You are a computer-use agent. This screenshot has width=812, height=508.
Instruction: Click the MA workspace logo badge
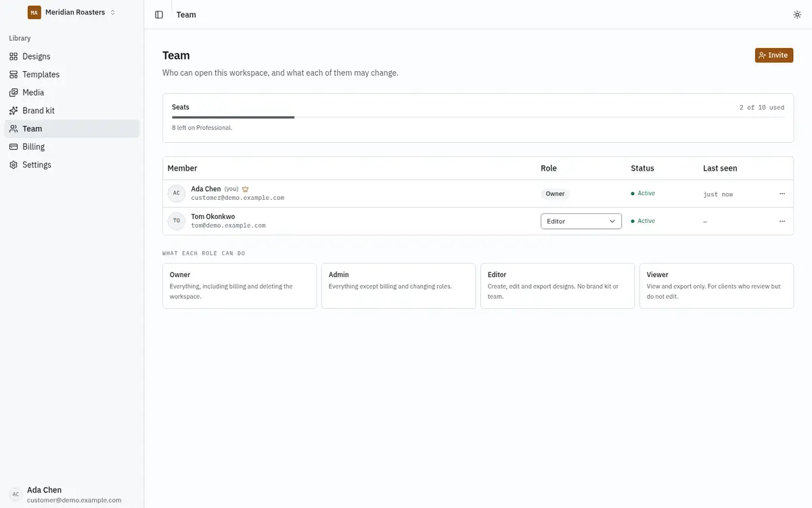35,12
